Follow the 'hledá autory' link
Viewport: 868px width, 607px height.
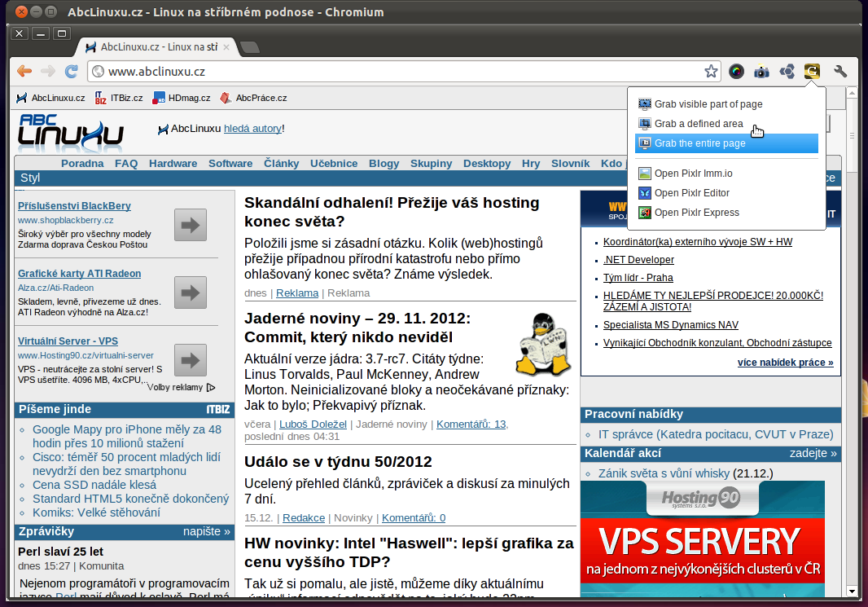(x=252, y=129)
